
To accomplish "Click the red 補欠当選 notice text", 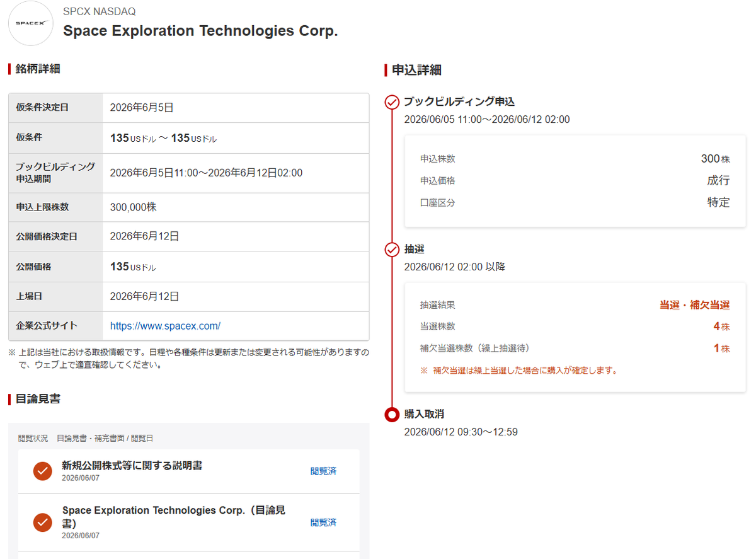I will 519,371.
